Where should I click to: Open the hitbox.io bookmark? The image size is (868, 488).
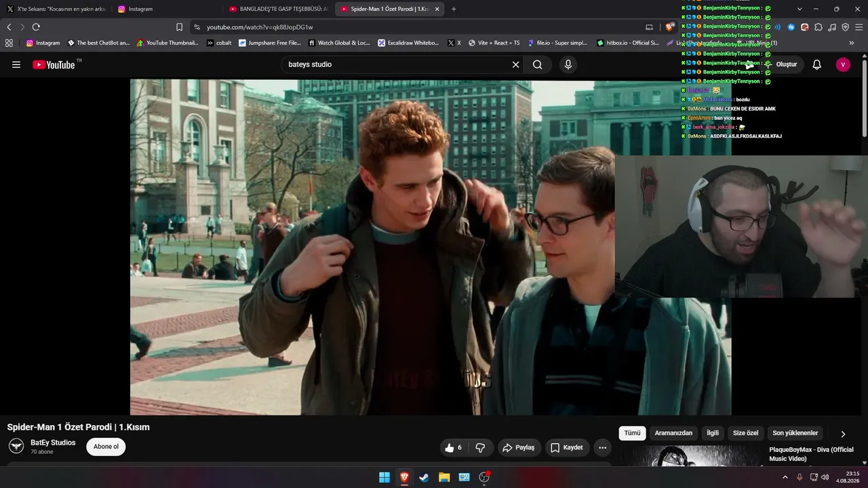627,43
